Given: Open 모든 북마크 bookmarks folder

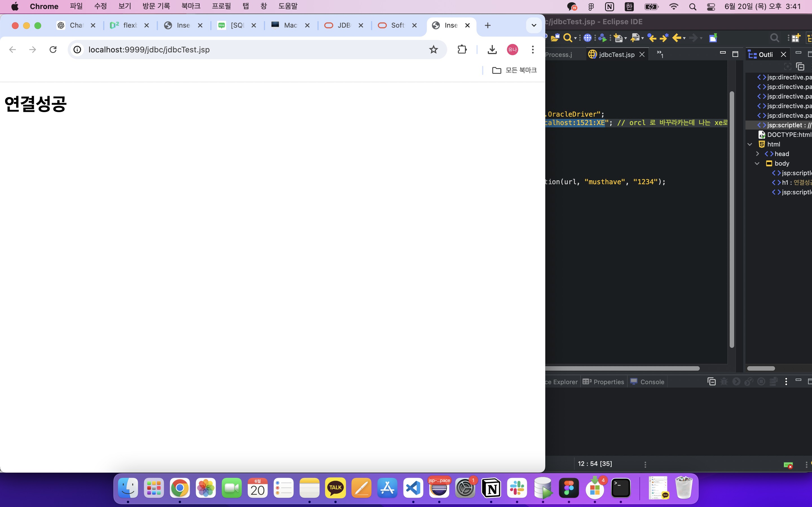Looking at the screenshot, I should pyautogui.click(x=514, y=70).
